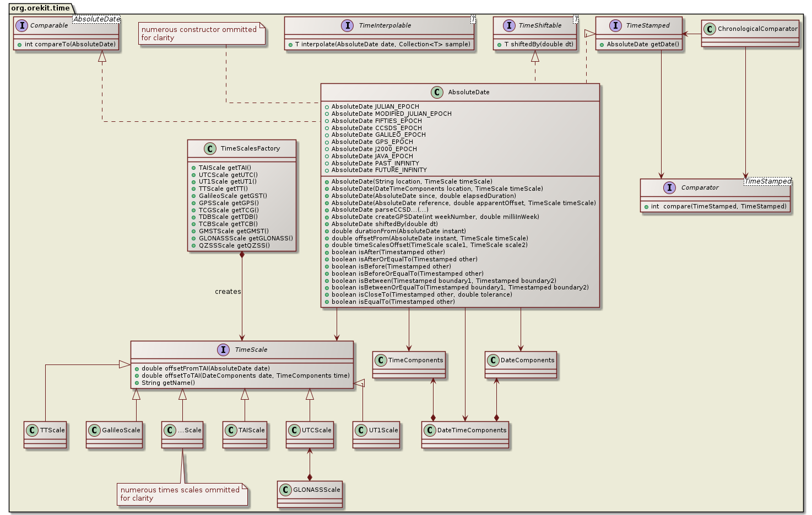
Task: Select the TimeScale interface icon
Action: 223,349
